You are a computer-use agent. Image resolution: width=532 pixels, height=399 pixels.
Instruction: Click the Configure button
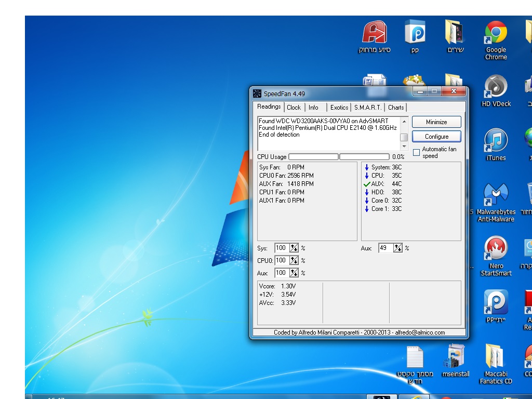coord(436,136)
